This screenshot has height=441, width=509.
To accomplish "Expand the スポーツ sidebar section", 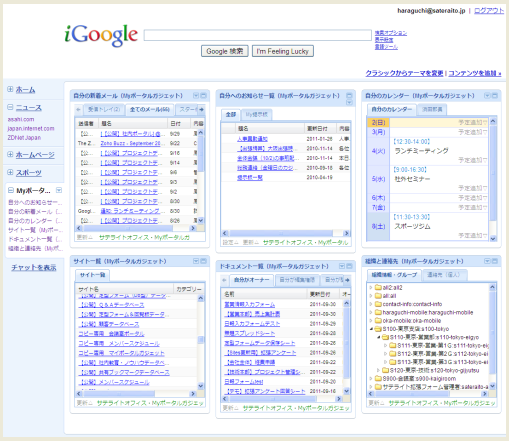I will coord(10,172).
